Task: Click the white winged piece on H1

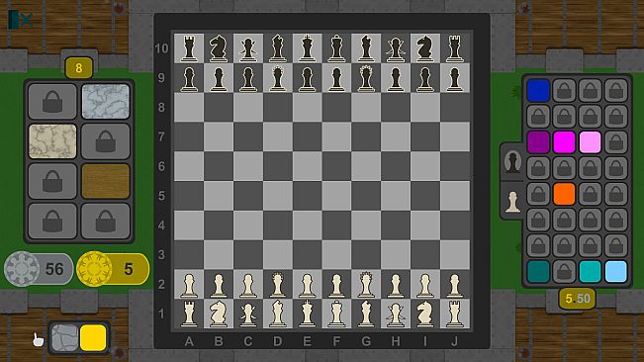Action: 396,314
